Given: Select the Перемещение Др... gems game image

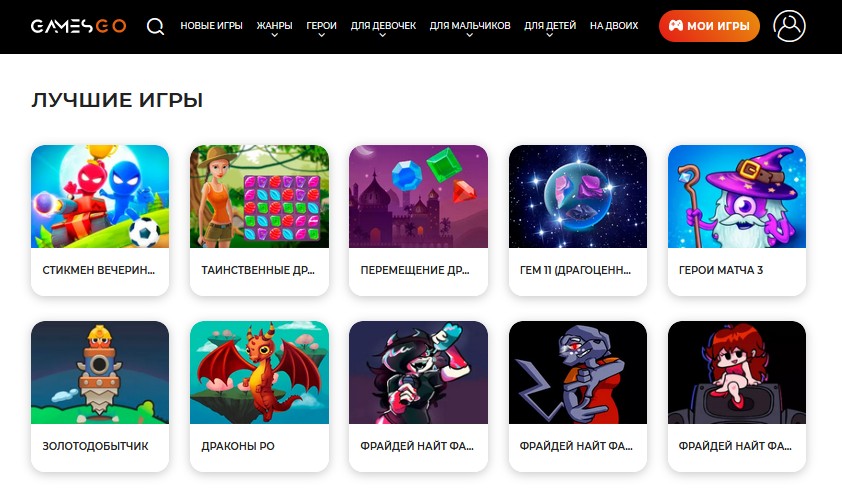Looking at the screenshot, I should coord(418,197).
